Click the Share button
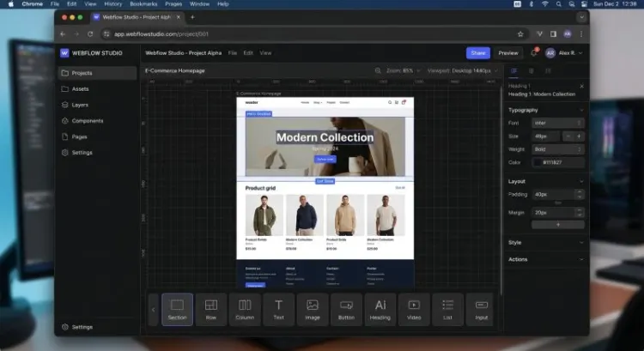The width and height of the screenshot is (644, 351). [x=478, y=53]
